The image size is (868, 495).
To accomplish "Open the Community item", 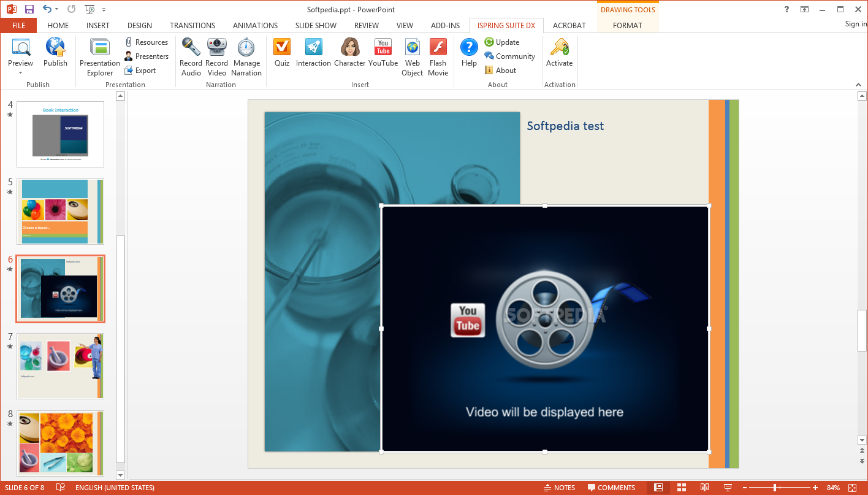I will 510,56.
